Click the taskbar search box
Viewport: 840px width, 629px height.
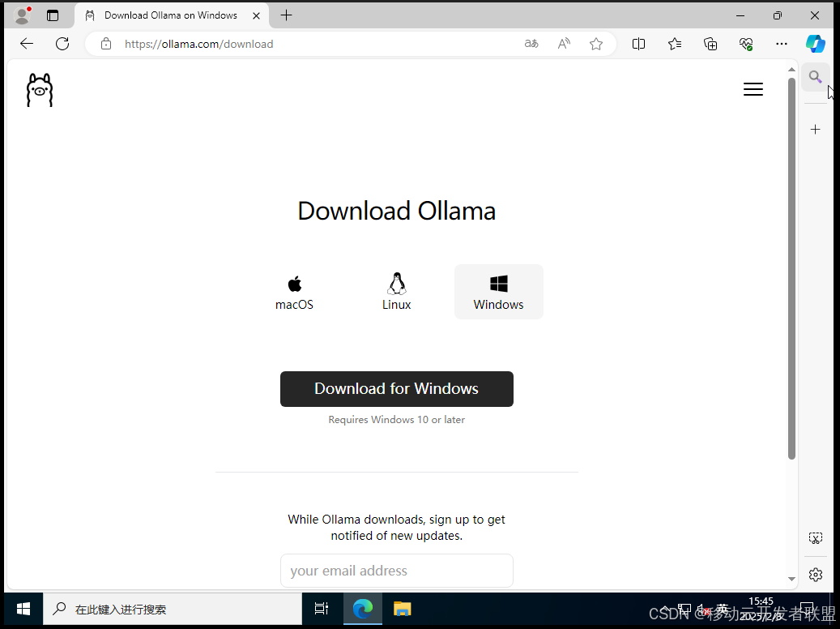(173, 610)
